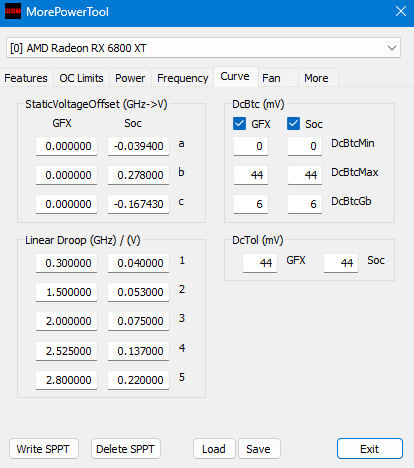Image resolution: width=414 pixels, height=468 pixels.
Task: Edit Linear Droop row 1 voltage 0.040000
Action: click(x=138, y=263)
